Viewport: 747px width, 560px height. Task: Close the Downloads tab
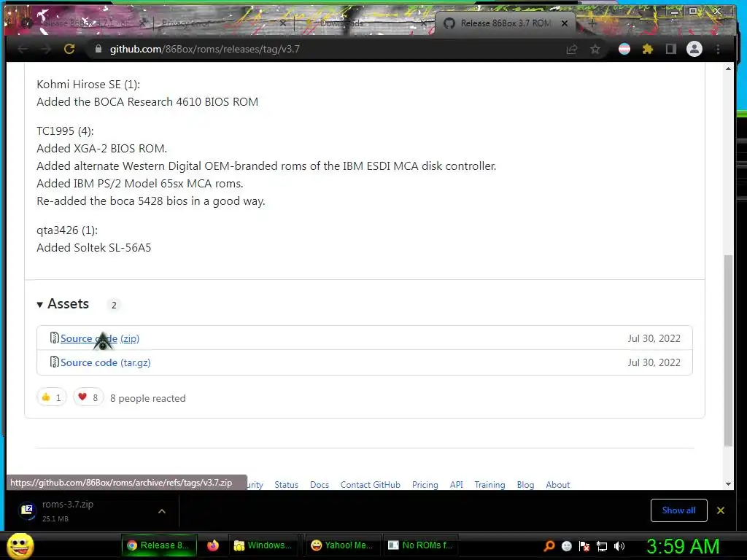(x=424, y=23)
